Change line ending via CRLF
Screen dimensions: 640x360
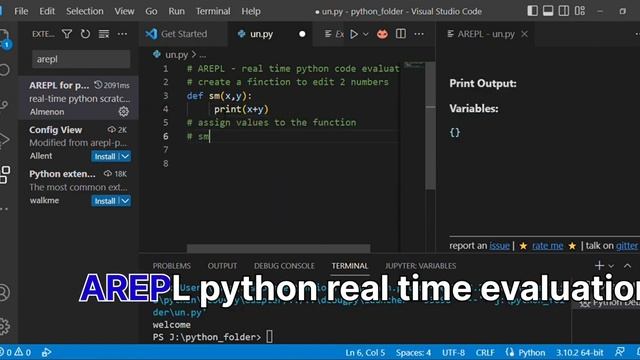click(x=485, y=352)
